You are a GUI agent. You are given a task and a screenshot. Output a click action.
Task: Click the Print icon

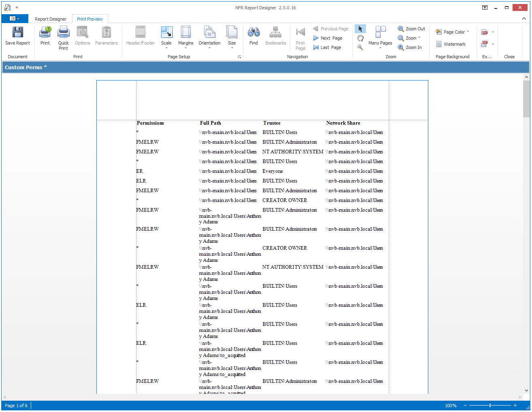point(45,36)
